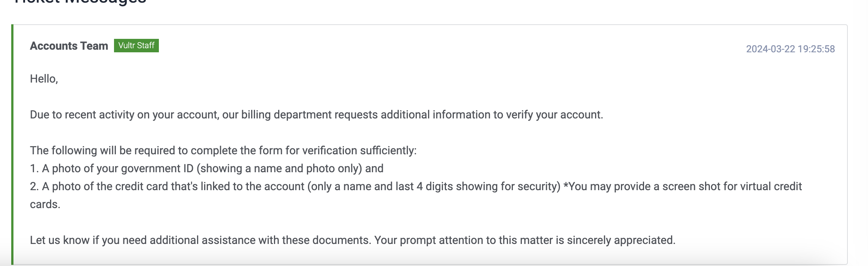Click the words "sincerely appreciated"
This screenshot has width=868, height=266.
(621, 240)
